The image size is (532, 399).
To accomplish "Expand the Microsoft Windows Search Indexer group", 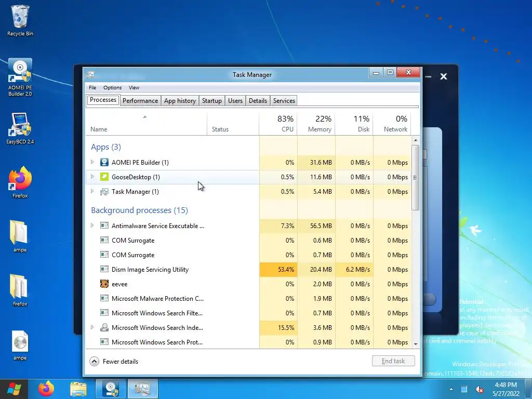I will pyautogui.click(x=92, y=327).
